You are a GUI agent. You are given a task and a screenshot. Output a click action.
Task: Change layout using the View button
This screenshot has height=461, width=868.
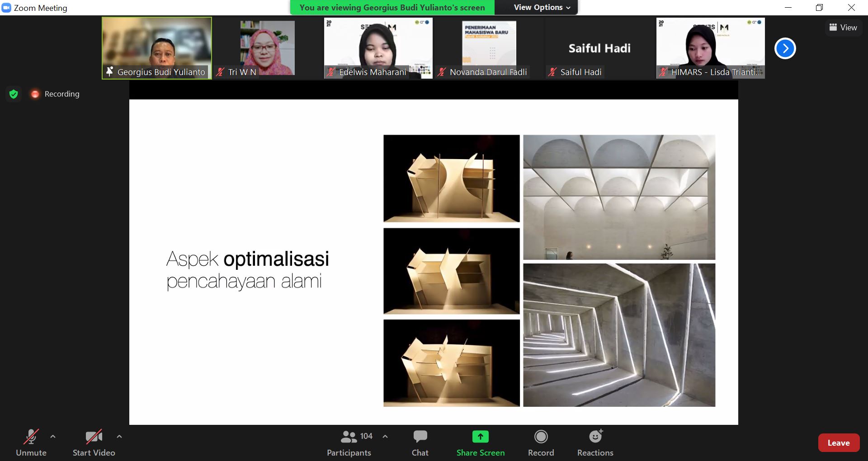(x=843, y=28)
